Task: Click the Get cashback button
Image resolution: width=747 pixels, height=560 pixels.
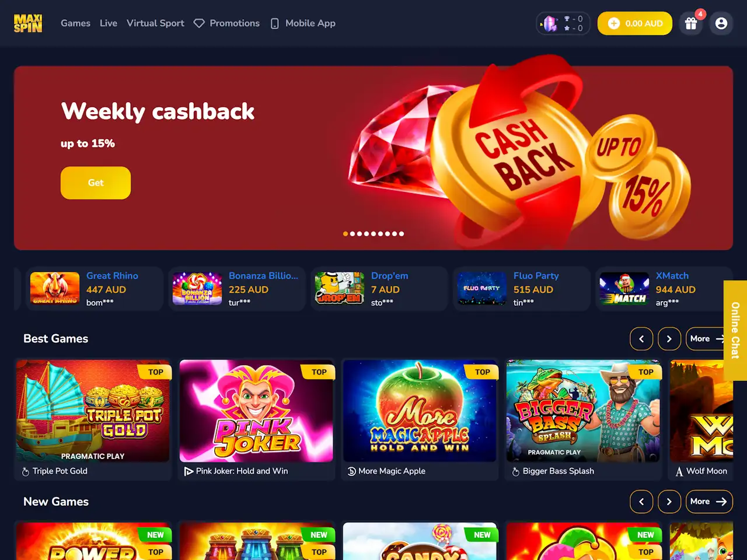Action: [x=96, y=183]
